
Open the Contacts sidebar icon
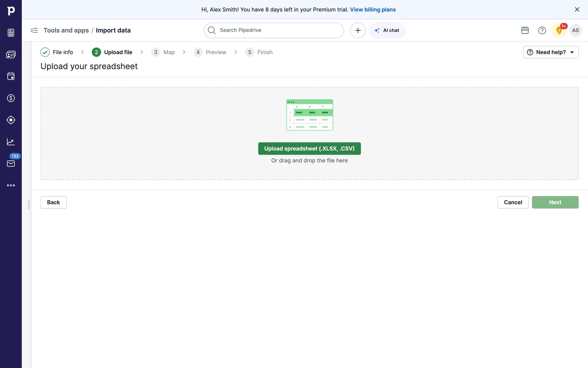click(11, 55)
